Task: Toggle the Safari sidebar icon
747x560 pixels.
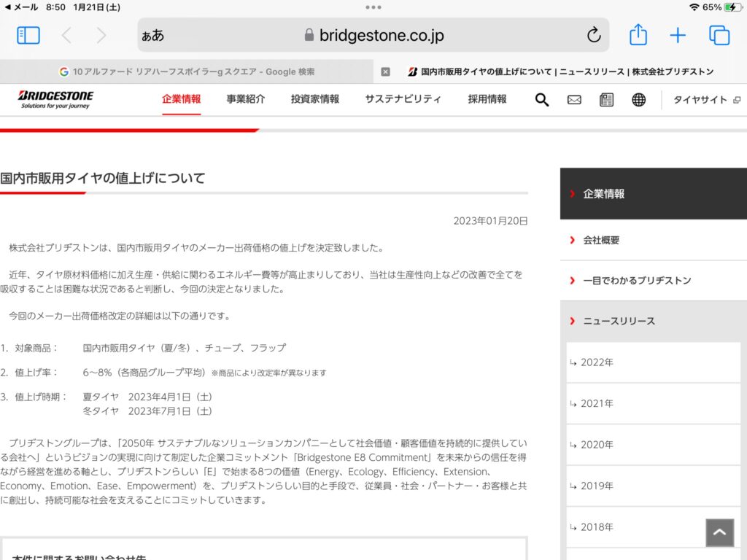Action: coord(28,35)
